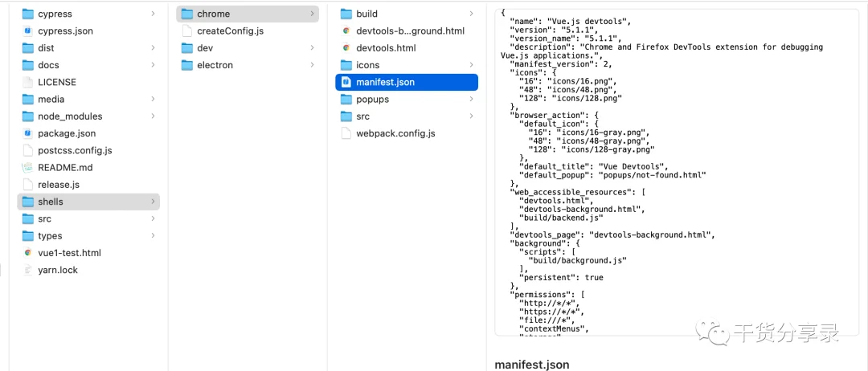868x371 pixels.
Task: Select the vue1-test.html file name
Action: 70,253
